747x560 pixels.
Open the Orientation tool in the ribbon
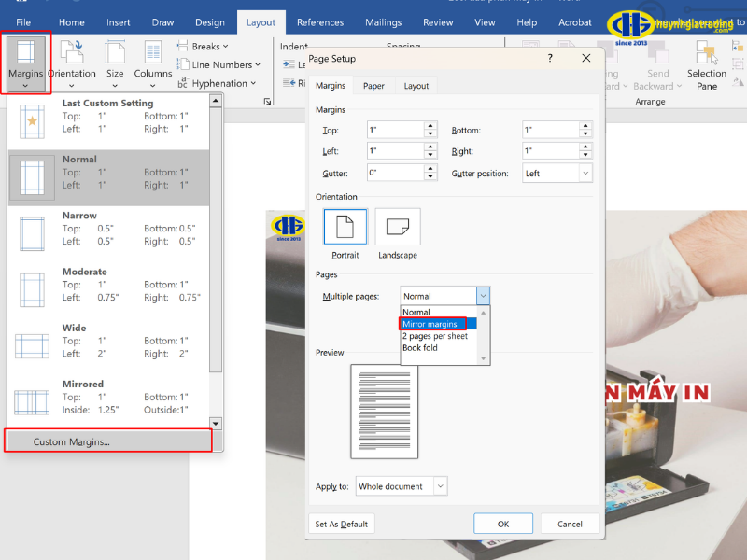[x=73, y=63]
